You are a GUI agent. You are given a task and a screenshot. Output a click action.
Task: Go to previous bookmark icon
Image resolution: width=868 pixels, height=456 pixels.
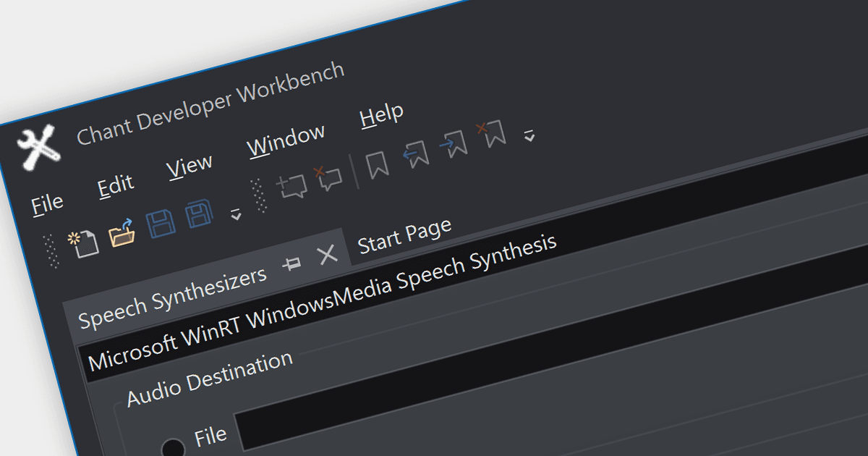coord(415,154)
